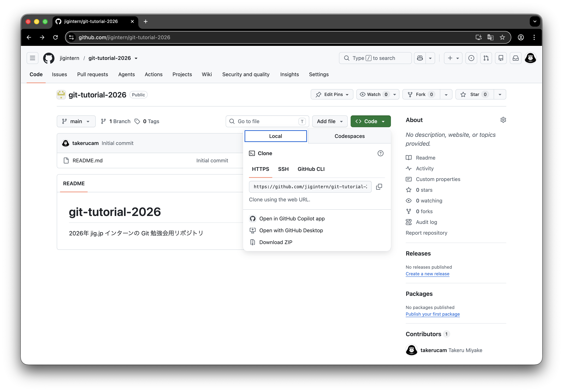This screenshot has width=563, height=392.
Task: Open the main branch selector
Action: (x=76, y=121)
